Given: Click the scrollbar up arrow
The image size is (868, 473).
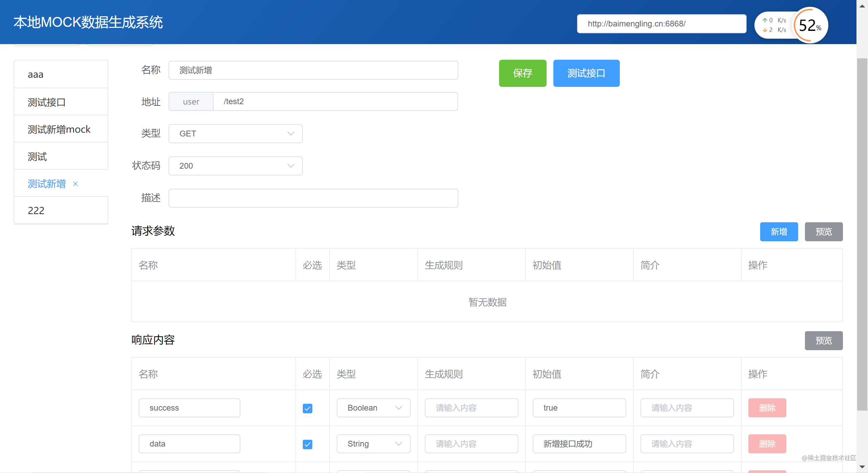Looking at the screenshot, I should click(x=862, y=6).
